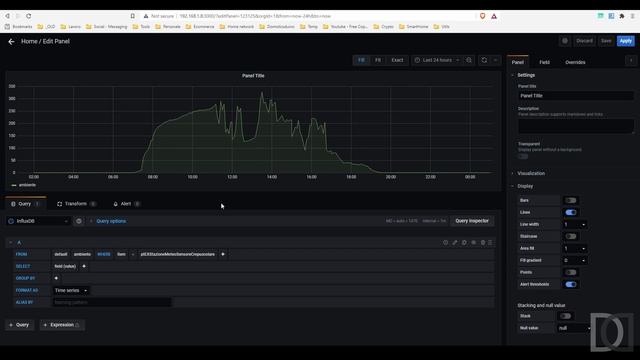Duplicate query A using copy icon
The height and width of the screenshot is (360, 640).
(x=464, y=242)
